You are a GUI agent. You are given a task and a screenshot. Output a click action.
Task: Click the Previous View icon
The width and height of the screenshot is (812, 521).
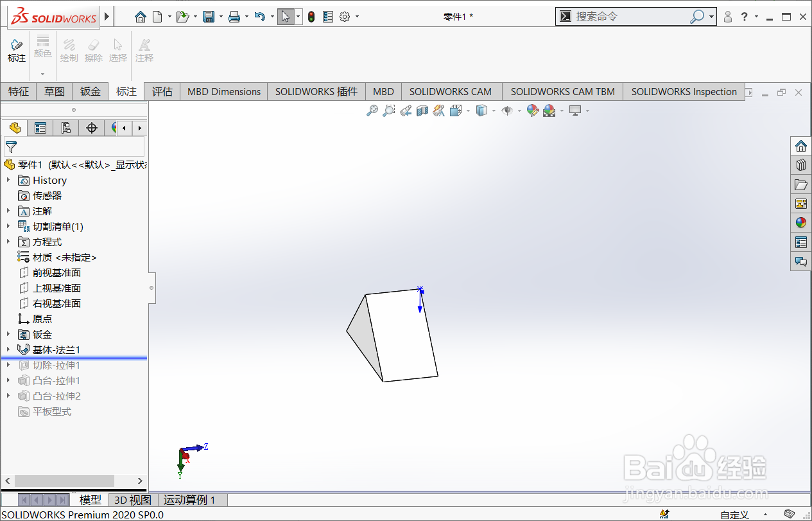click(x=406, y=110)
